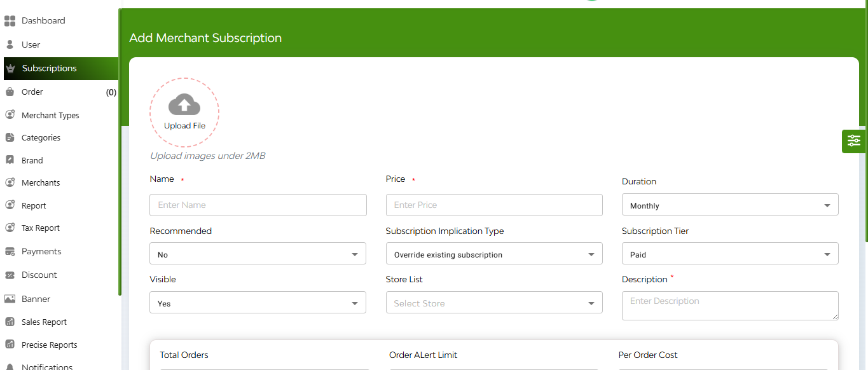The width and height of the screenshot is (868, 370).
Task: Click the cloud Upload File icon
Action: 184,104
